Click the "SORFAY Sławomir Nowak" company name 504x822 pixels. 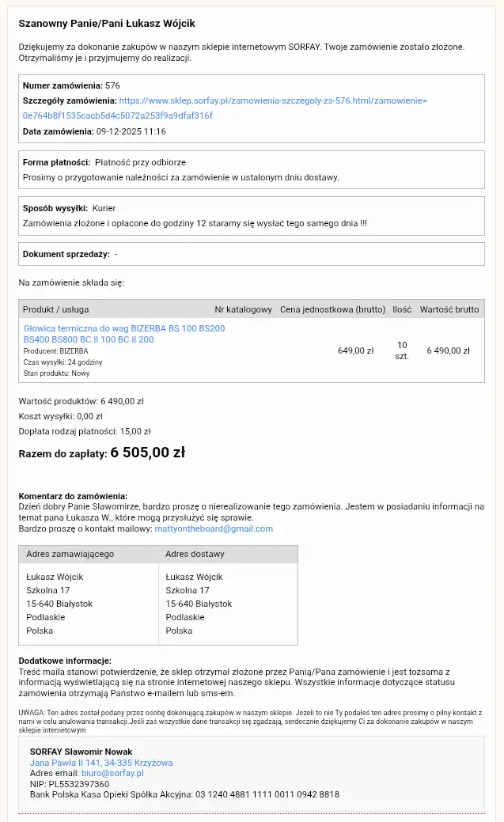click(81, 752)
